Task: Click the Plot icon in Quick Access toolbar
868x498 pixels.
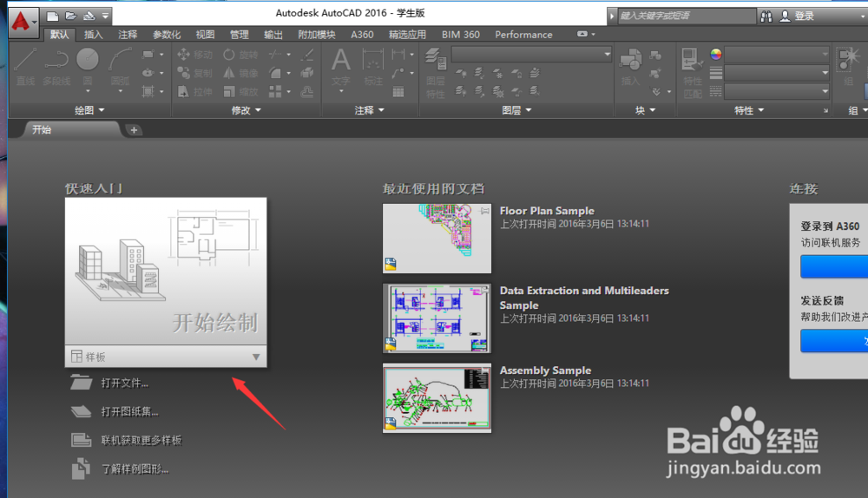Action: [x=89, y=16]
